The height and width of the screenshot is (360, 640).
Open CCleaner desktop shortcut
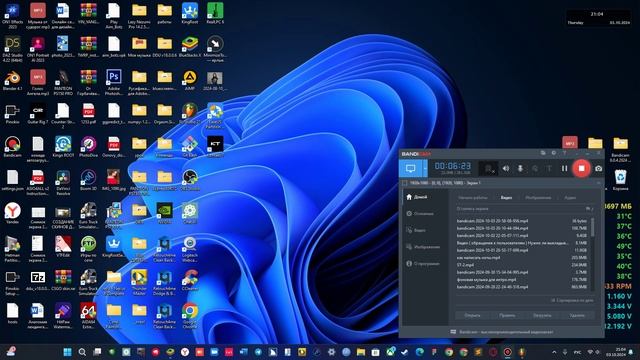(x=190, y=281)
